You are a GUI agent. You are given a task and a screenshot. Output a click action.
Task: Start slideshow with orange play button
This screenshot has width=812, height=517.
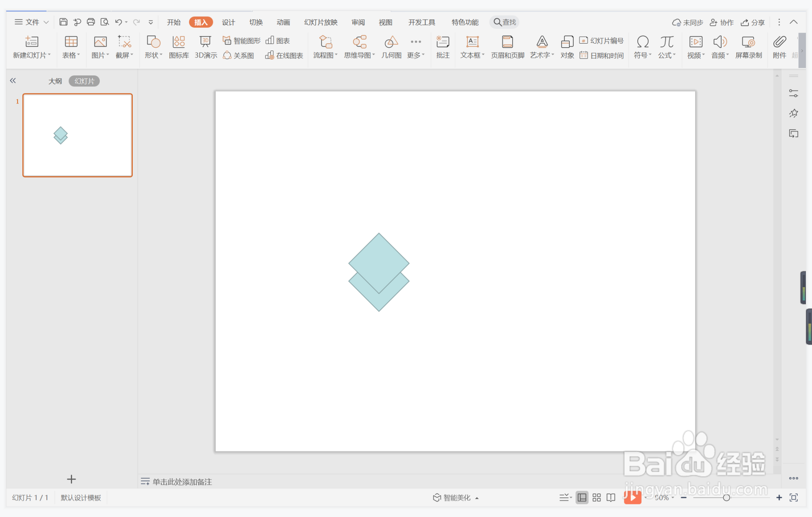click(x=632, y=497)
